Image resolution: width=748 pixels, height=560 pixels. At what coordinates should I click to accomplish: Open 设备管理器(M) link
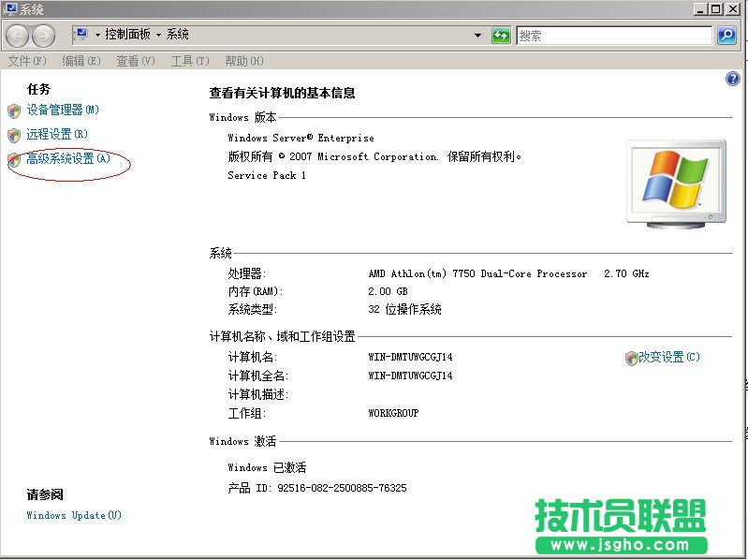63,110
